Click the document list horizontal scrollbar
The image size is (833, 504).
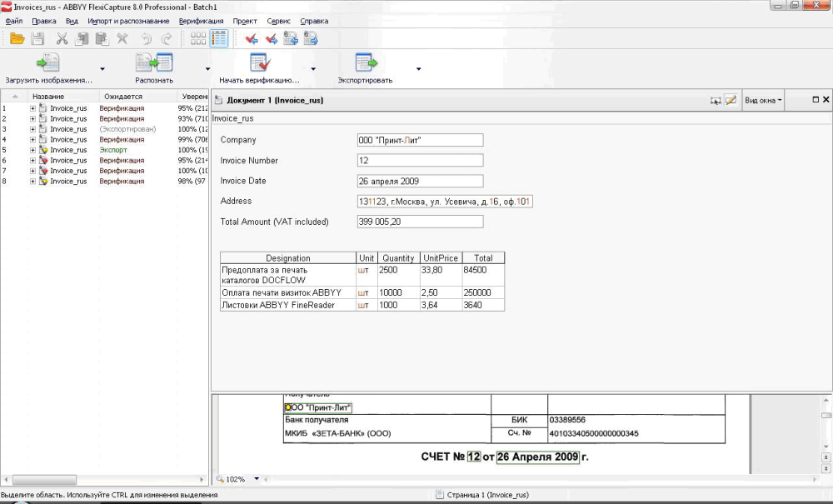(104, 480)
